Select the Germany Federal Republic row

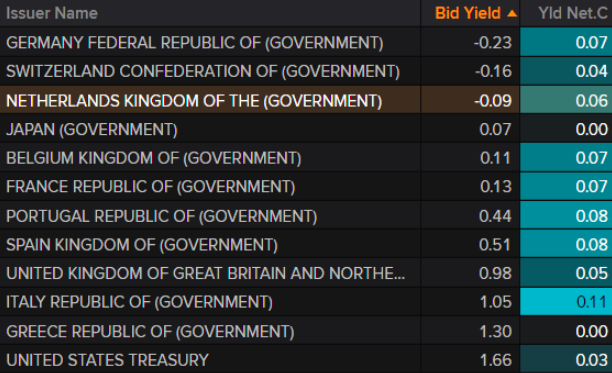[x=306, y=42]
